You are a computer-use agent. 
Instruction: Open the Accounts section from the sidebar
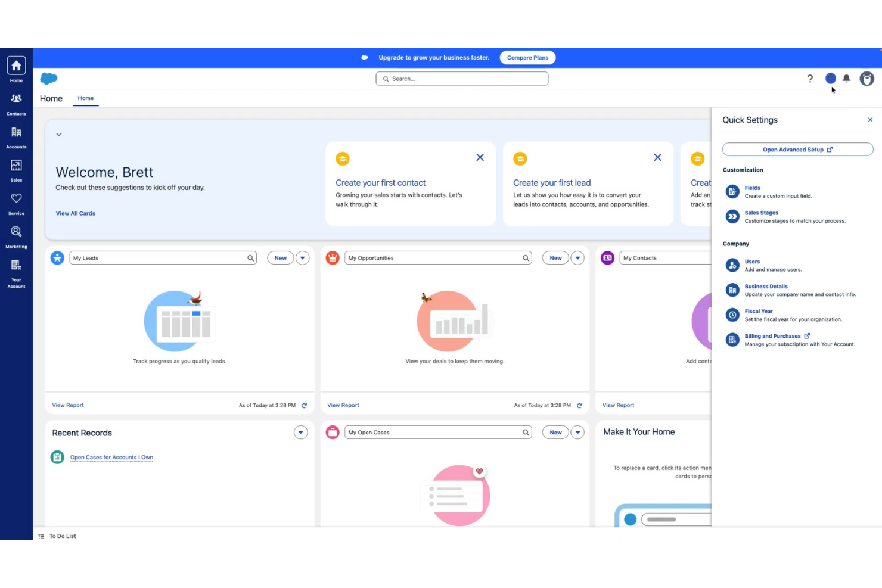coord(15,135)
